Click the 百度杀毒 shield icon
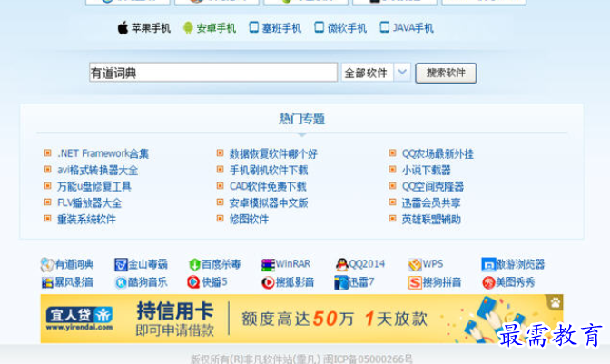The image size is (610, 364). pos(194,265)
